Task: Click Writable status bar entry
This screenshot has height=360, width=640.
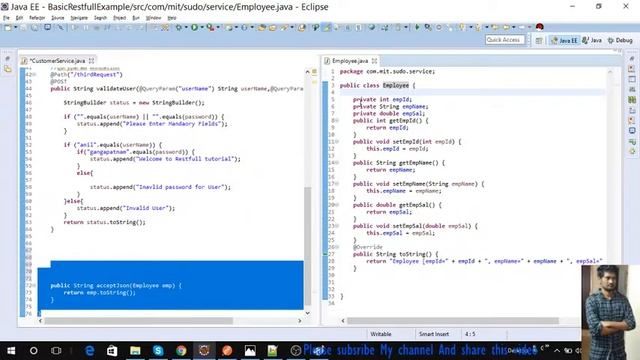Action: point(380,334)
